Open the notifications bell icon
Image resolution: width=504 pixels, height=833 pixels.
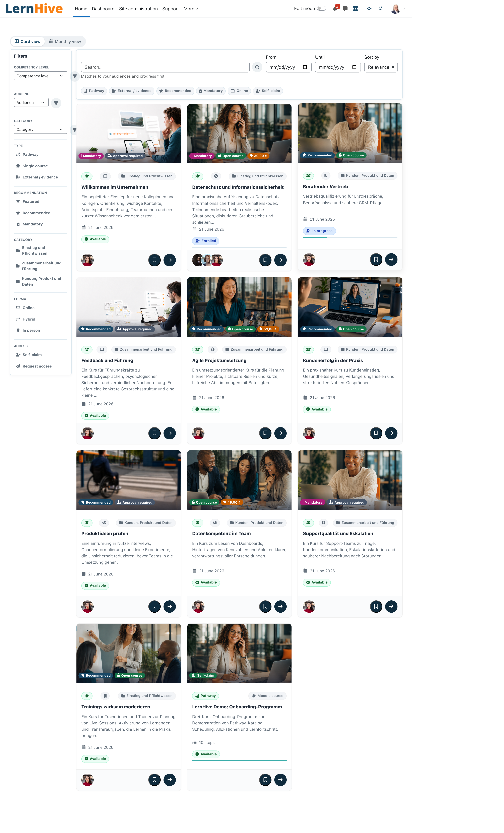(335, 9)
